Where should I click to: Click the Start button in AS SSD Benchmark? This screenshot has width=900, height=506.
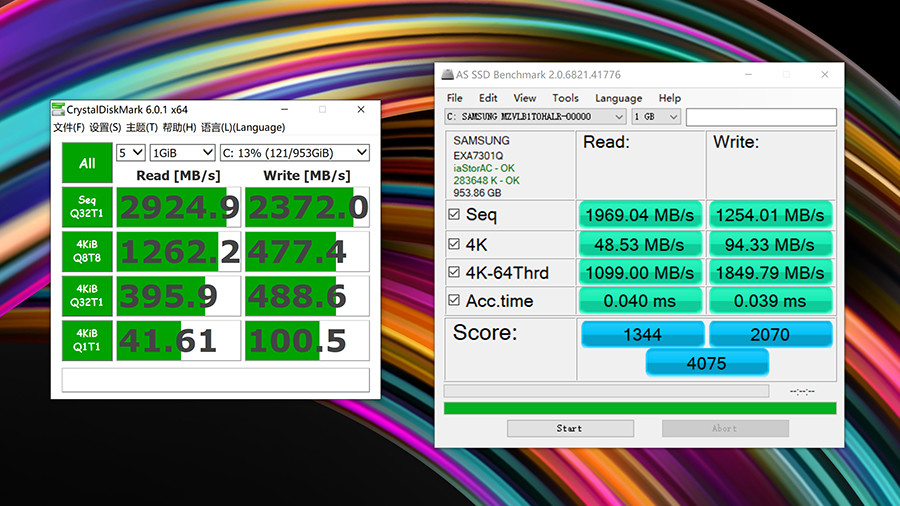tap(570, 428)
